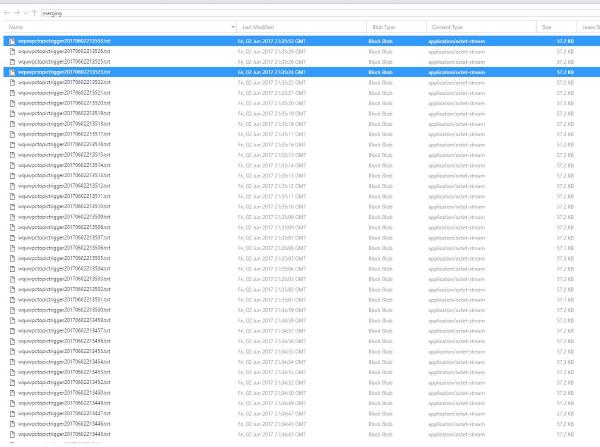Click file icon of blob ending 213528.txt
Image resolution: width=600 pixels, height=447 pixels.
[11, 51]
